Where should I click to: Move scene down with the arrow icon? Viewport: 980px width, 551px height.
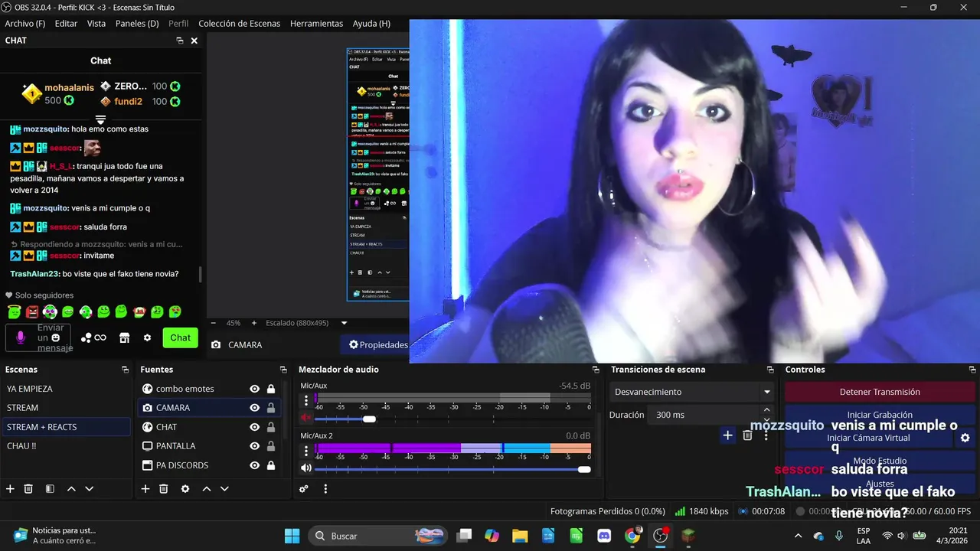tap(89, 489)
